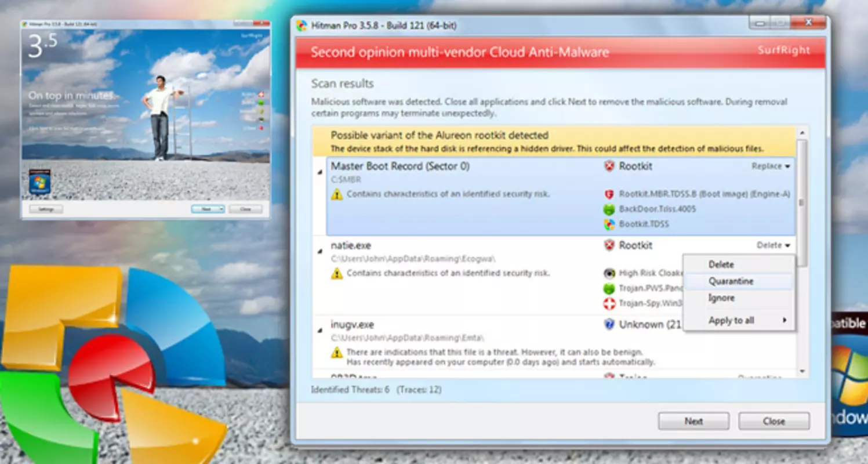Screen dimensions: 868x464
Task: Click the red shield icon next to natie.exe's Rootkit label
Action: (609, 246)
